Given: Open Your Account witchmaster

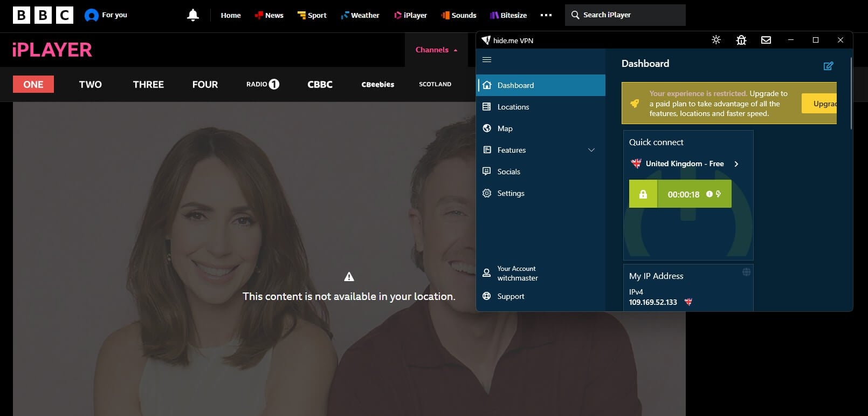Looking at the screenshot, I should coord(541,273).
